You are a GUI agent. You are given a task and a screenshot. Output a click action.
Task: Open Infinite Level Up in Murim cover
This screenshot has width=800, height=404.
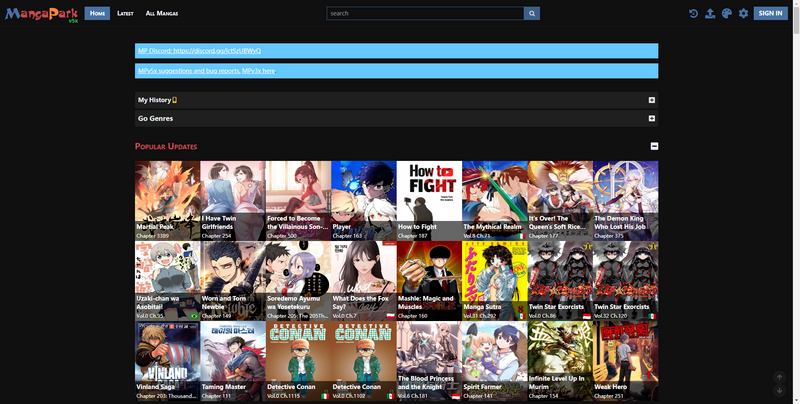click(x=560, y=361)
